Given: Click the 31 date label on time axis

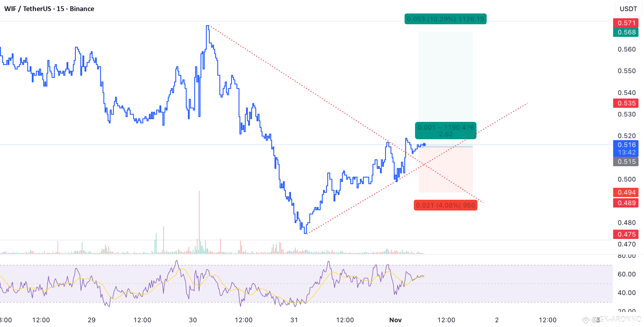Looking at the screenshot, I should coord(294,320).
